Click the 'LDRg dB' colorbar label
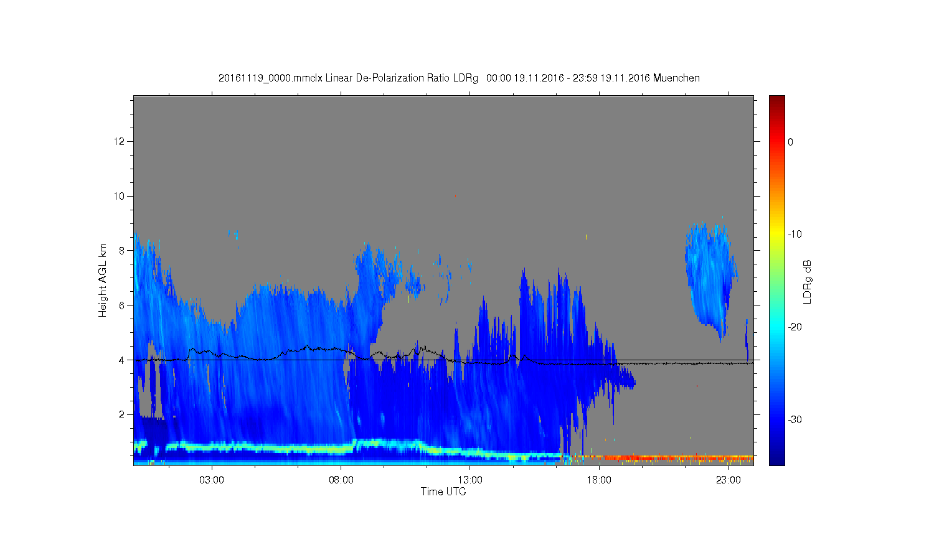934x560 pixels. tap(808, 281)
